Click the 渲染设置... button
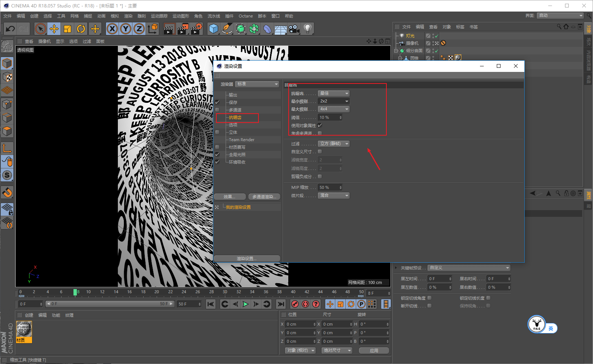The height and width of the screenshot is (364, 593). pyautogui.click(x=247, y=259)
